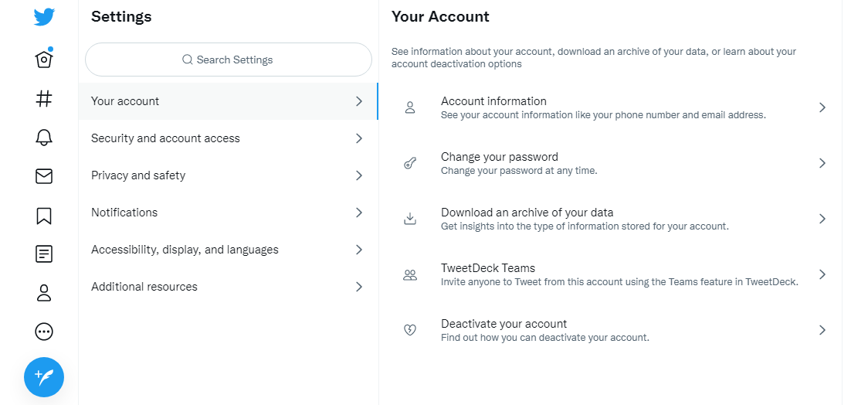Click the compose Tweet button
868x405 pixels.
click(44, 377)
